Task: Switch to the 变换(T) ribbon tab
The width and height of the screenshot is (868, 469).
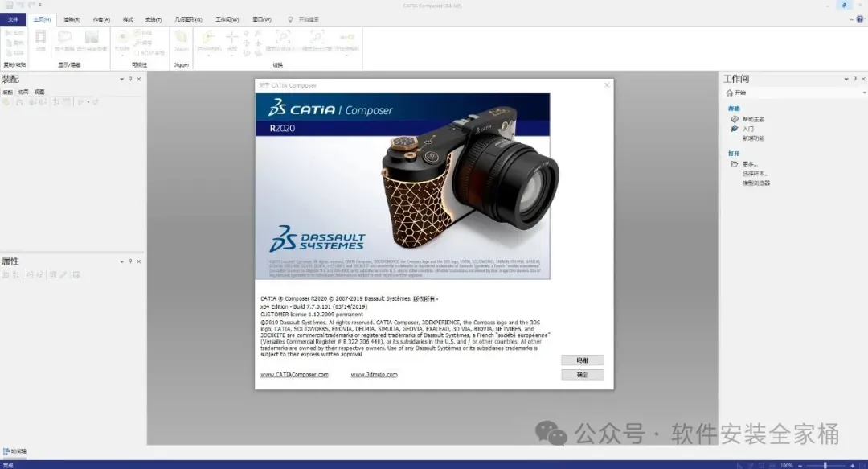Action: [x=154, y=19]
